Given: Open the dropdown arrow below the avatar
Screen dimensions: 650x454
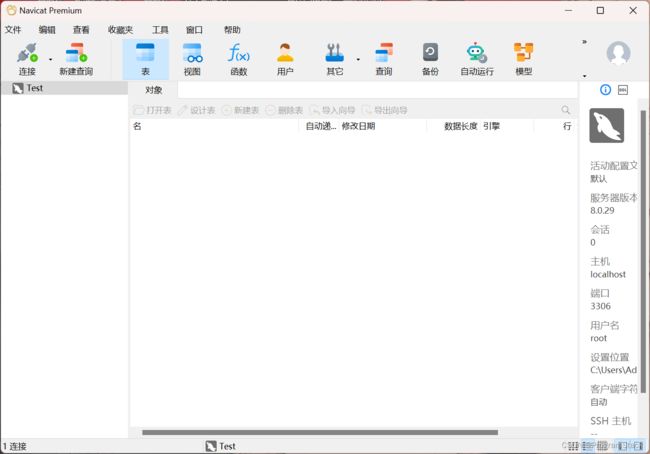Looking at the screenshot, I should (585, 76).
